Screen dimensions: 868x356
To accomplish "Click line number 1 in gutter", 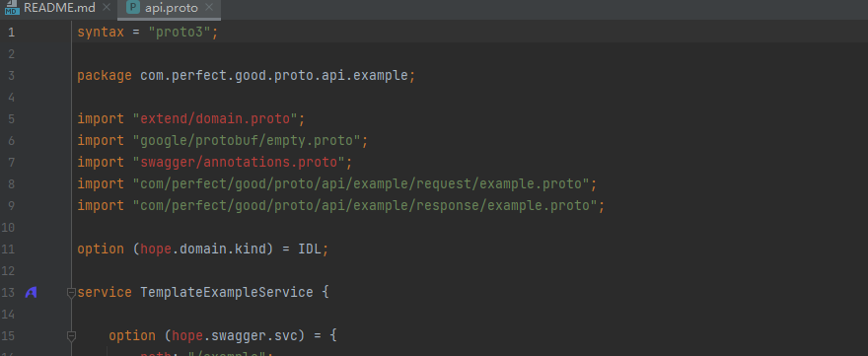I will pos(11,33).
